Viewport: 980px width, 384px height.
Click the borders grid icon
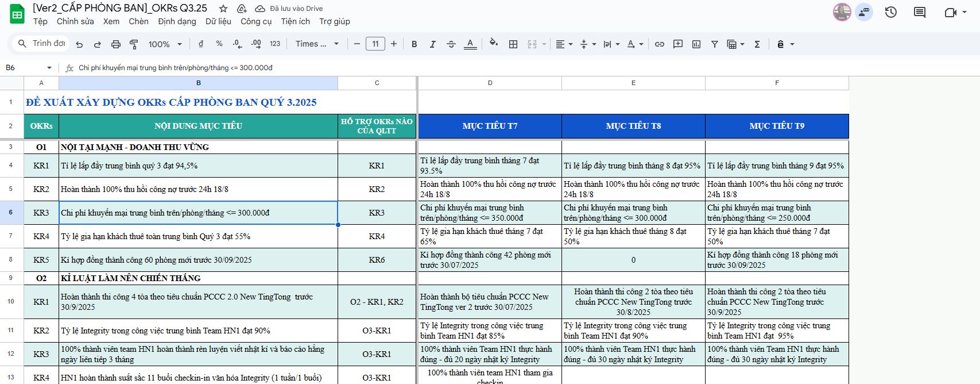(x=513, y=44)
